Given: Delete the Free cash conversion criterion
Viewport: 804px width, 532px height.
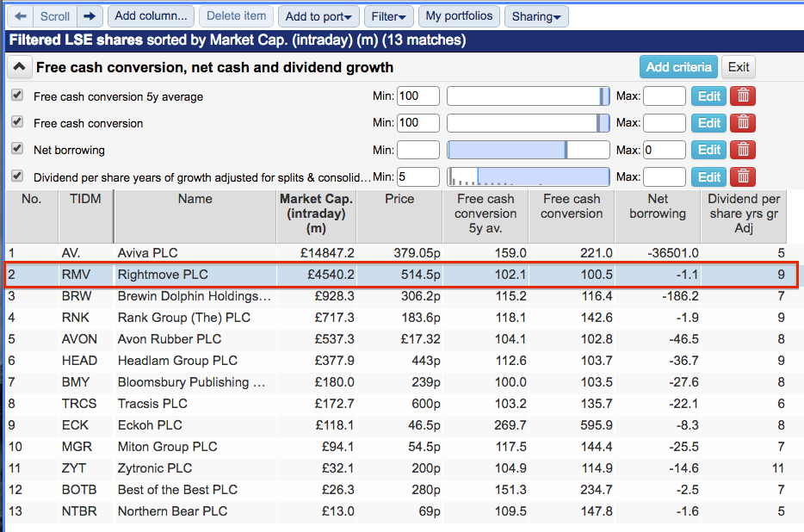Looking at the screenshot, I should tap(743, 123).
